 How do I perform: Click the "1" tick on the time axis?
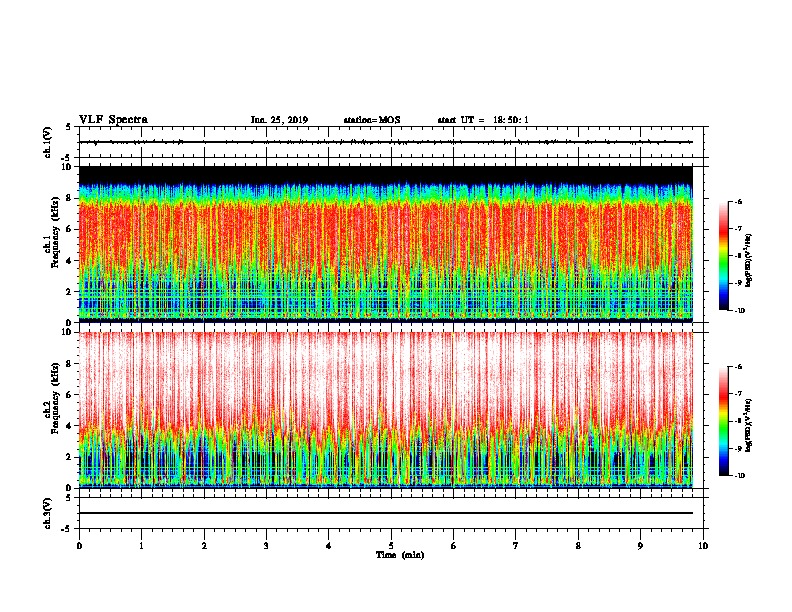[141, 546]
